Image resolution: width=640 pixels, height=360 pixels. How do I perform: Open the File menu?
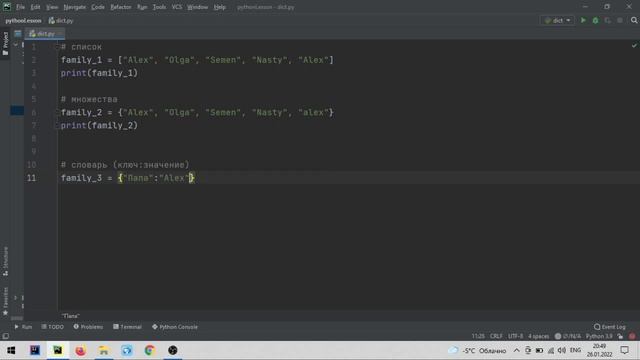20,7
